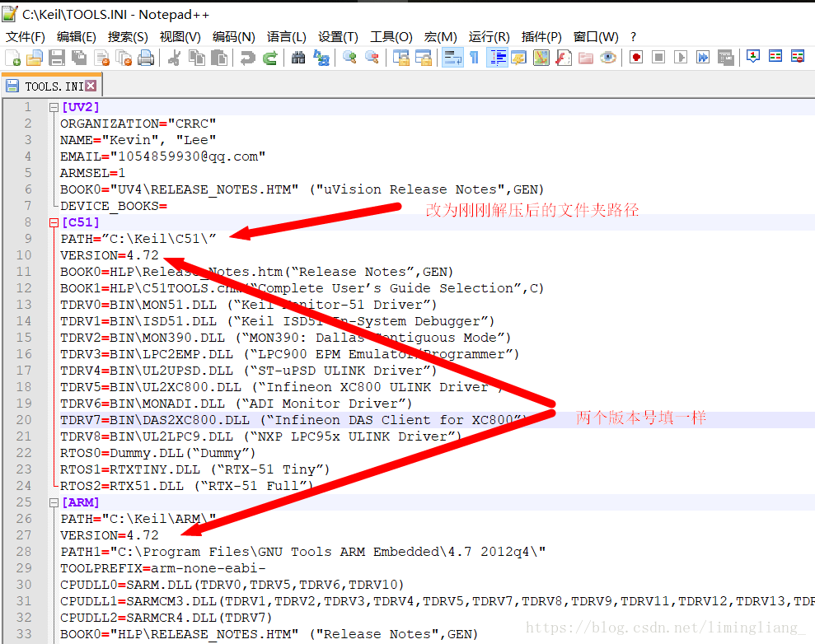
Task: Create a new file
Action: tap(12, 57)
